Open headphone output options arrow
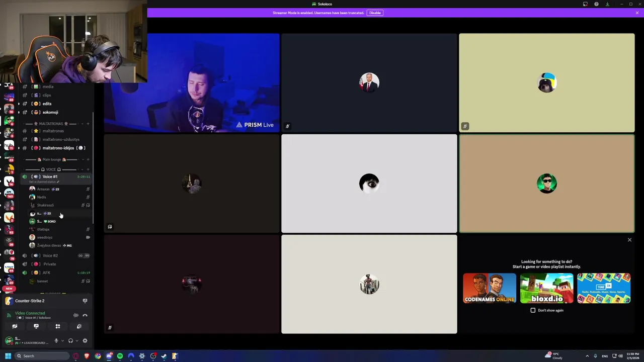This screenshot has width=644, height=362. (x=77, y=341)
